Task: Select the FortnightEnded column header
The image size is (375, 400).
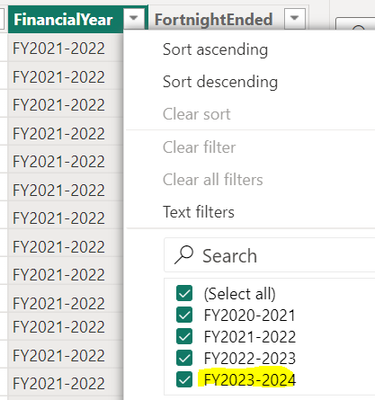Action: 214,19
